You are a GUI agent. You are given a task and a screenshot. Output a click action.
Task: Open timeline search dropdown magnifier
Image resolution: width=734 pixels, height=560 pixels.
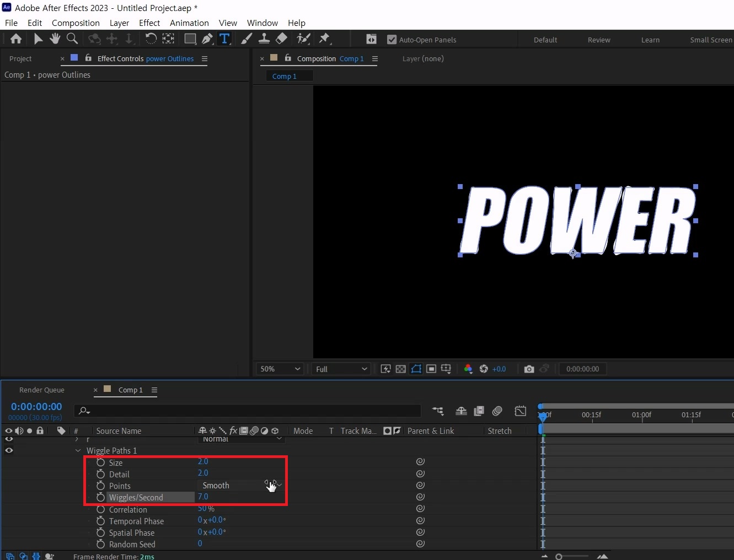(84, 411)
